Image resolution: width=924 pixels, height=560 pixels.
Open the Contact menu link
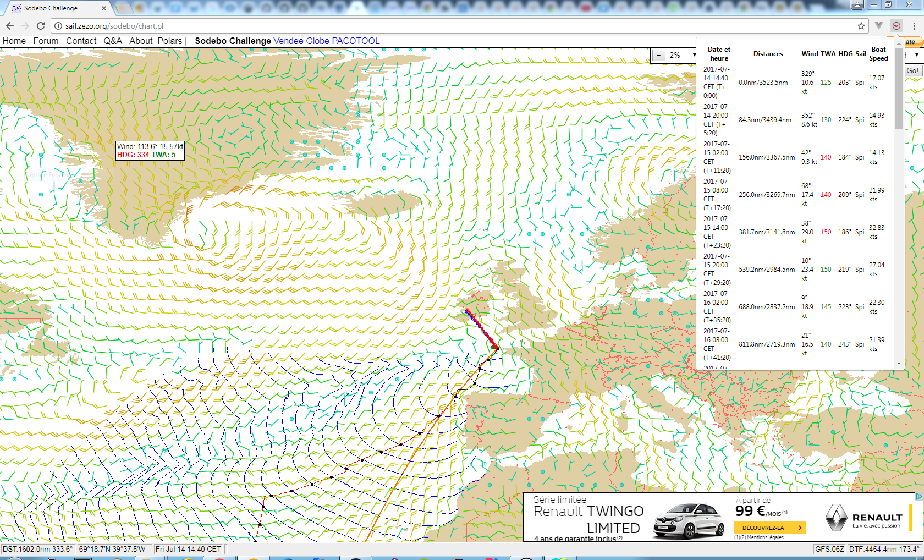point(81,41)
